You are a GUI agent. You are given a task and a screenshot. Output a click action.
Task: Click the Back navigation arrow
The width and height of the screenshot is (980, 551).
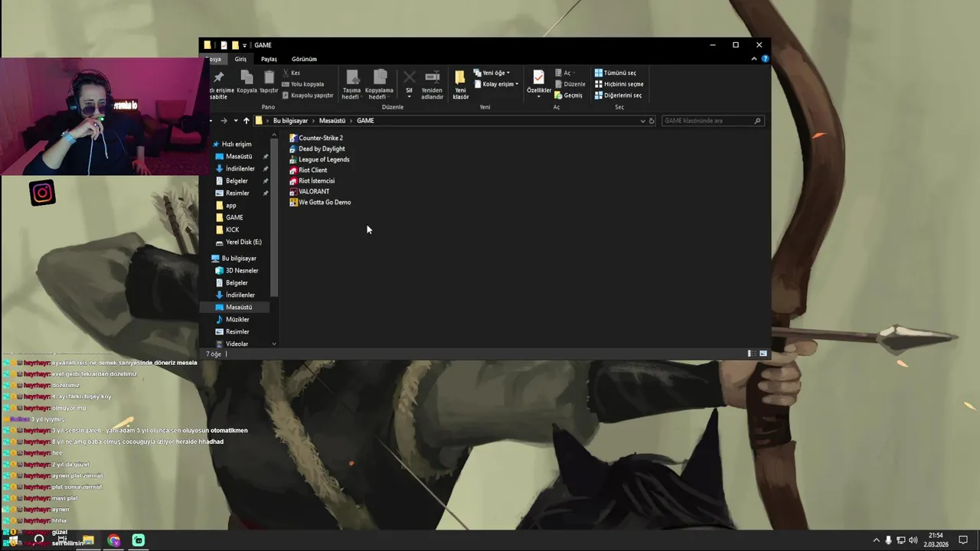(211, 121)
